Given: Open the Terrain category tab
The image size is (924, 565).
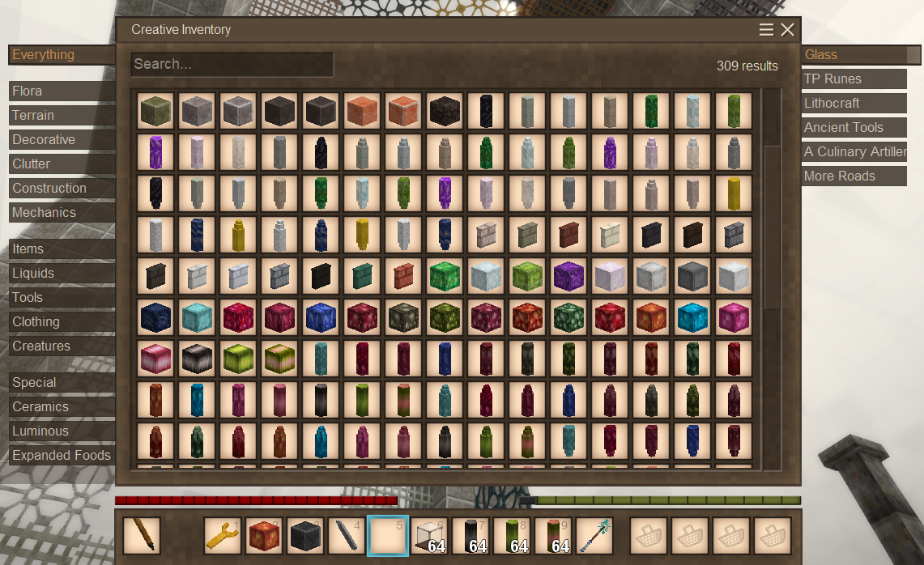Looking at the screenshot, I should pyautogui.click(x=62, y=116).
